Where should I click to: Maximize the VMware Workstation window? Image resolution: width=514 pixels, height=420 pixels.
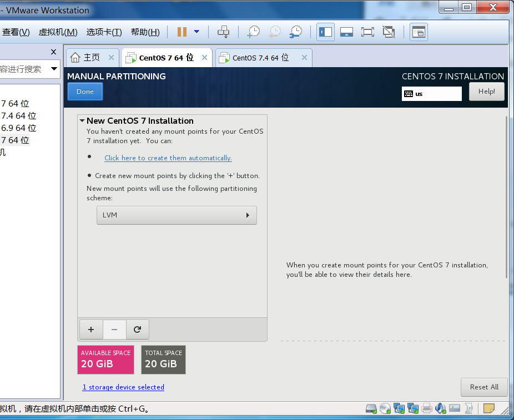[x=467, y=7]
